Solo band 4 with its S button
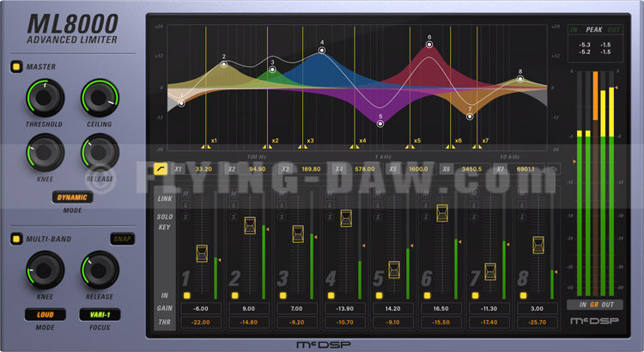644x352 pixels. 330,217
